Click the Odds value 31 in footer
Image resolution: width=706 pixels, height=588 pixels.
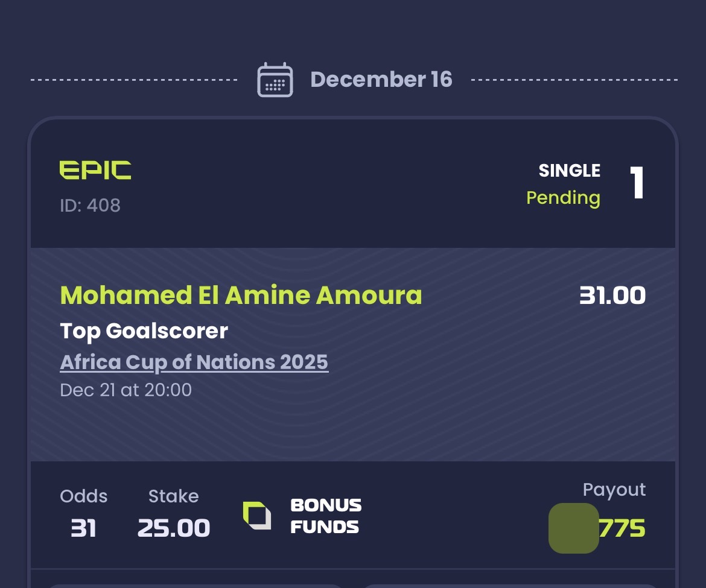tap(83, 528)
